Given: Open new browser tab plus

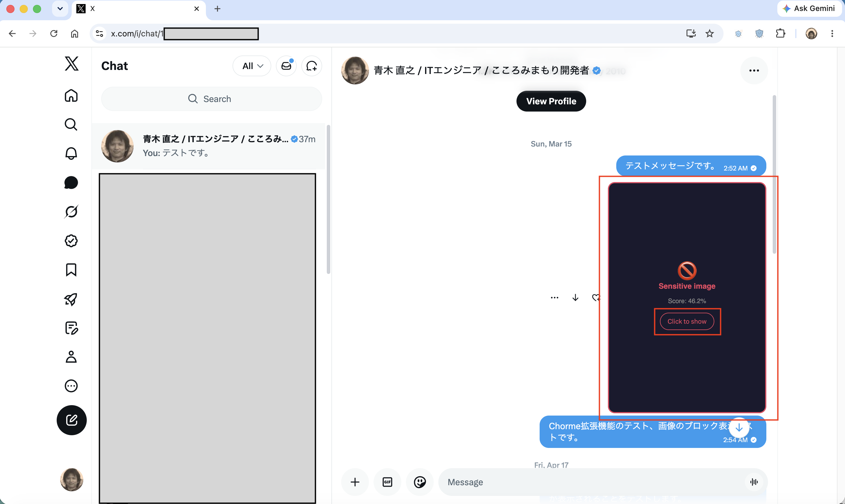Looking at the screenshot, I should tap(217, 8).
